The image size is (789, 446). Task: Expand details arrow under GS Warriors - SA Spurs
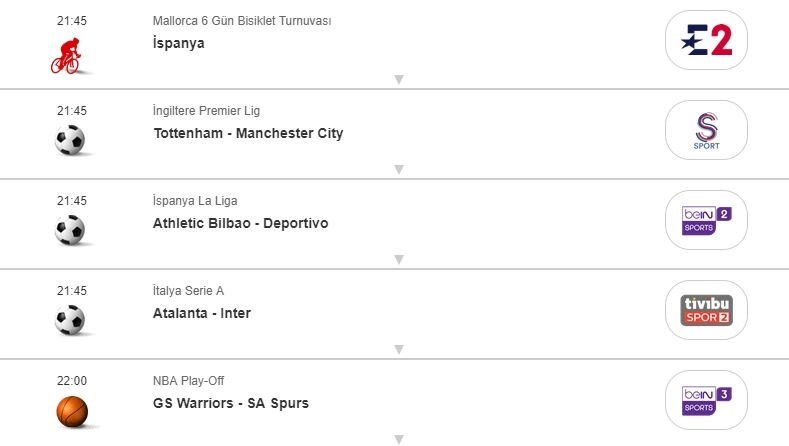398,438
